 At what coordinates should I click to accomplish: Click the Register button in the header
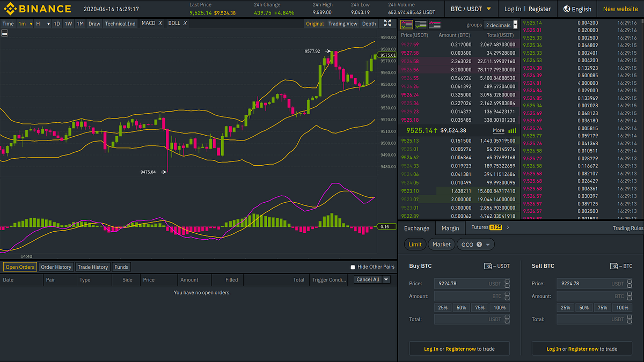coord(539,9)
